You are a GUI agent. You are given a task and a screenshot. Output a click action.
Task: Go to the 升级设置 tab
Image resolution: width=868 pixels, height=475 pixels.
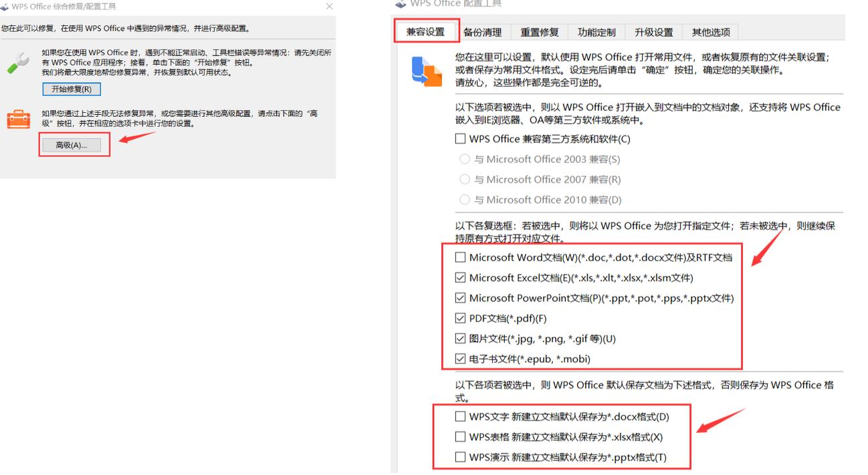(x=653, y=32)
